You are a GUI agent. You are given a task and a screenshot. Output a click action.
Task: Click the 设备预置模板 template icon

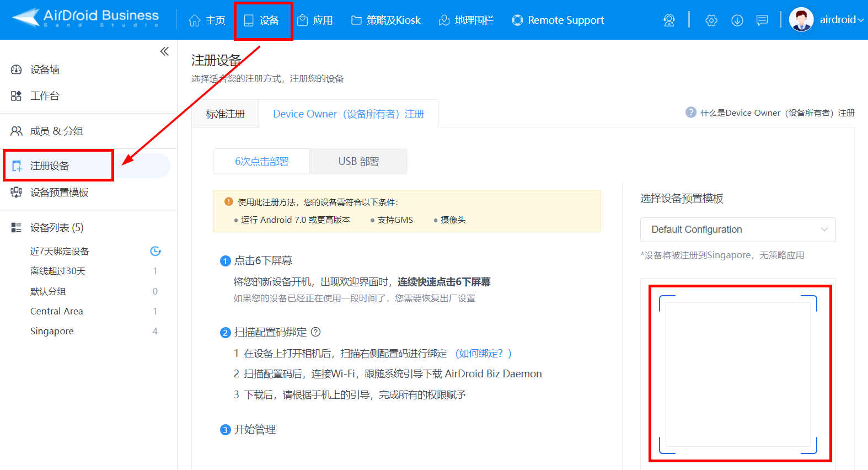click(x=17, y=193)
